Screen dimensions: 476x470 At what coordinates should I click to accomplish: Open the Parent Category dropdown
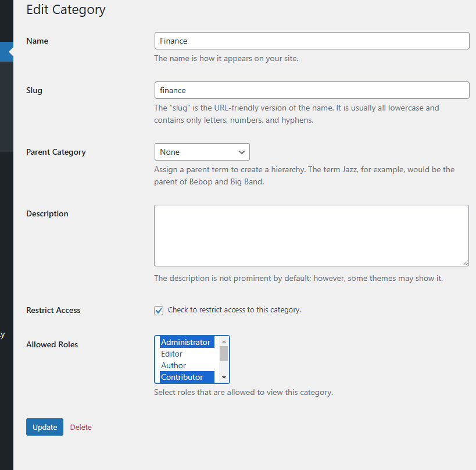pyautogui.click(x=202, y=152)
